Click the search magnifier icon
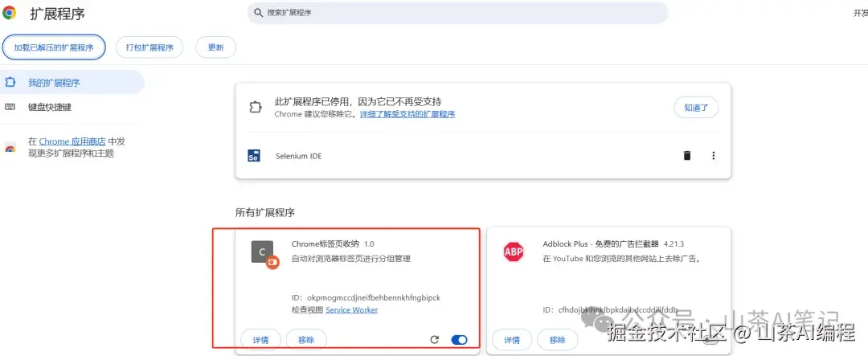The width and height of the screenshot is (868, 356). pos(258,12)
